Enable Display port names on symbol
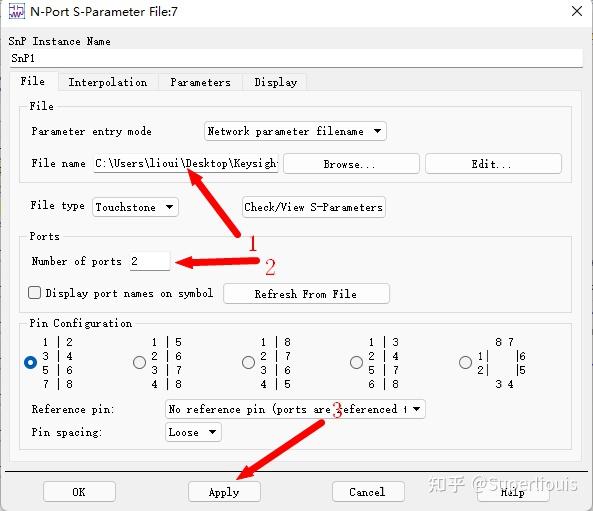This screenshot has width=593, height=511. (x=34, y=293)
